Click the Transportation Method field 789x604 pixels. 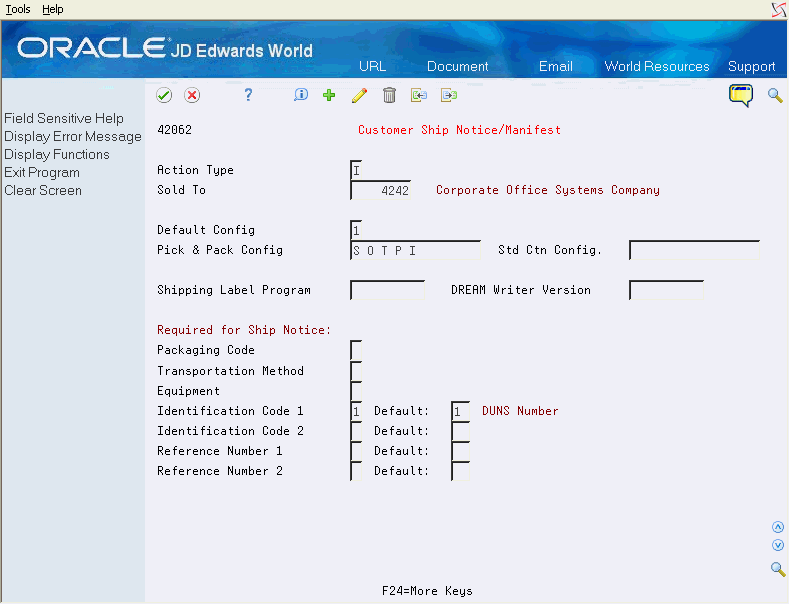tap(356, 371)
